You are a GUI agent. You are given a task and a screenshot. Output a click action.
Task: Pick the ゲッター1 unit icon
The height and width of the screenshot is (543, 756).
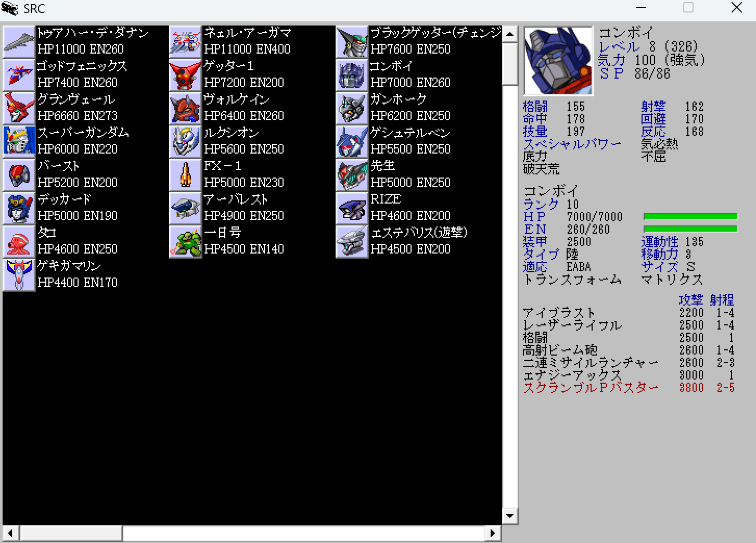click(186, 75)
